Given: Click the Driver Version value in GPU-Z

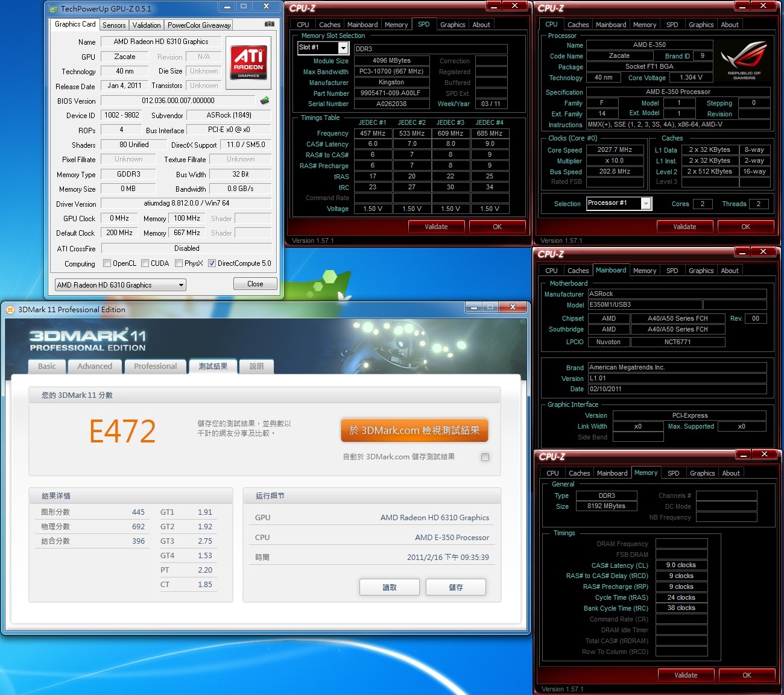Looking at the screenshot, I should 186,204.
